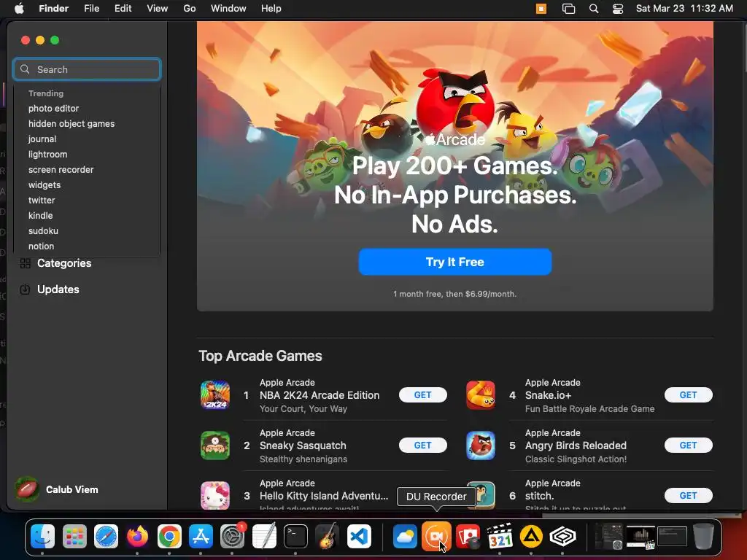Open the Go menu

[x=190, y=9]
